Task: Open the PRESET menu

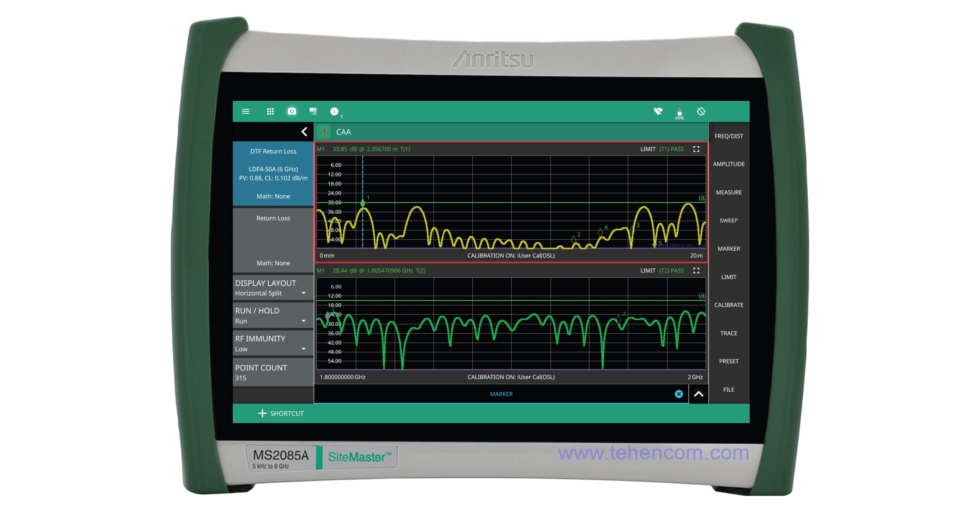Action: pos(728,361)
